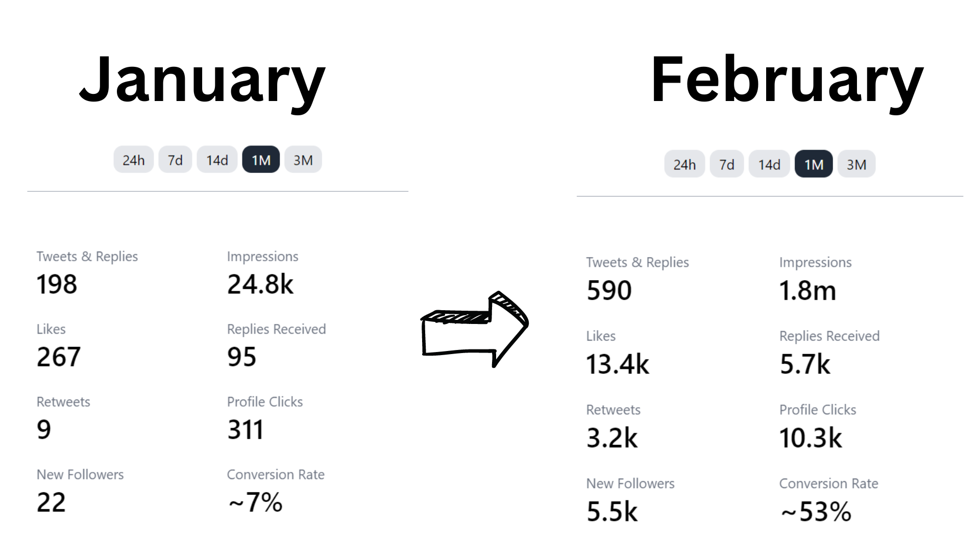The image size is (980, 551).
Task: Switch to 3M range under January
Action: (x=303, y=160)
